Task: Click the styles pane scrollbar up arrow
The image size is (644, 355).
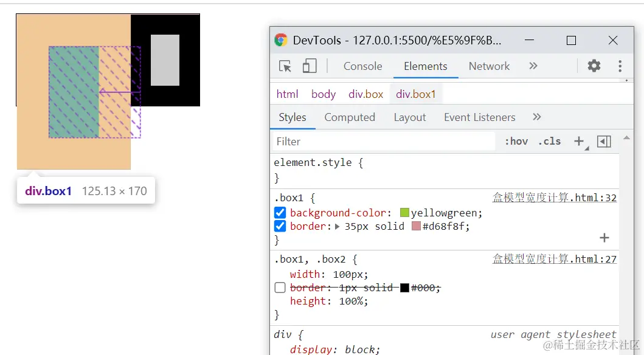Action: [626, 138]
